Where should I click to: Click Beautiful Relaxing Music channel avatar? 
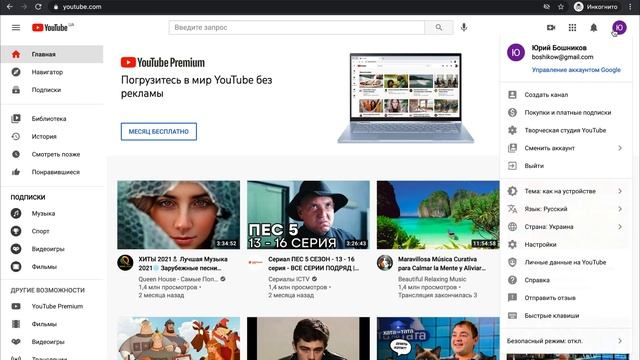tap(384, 263)
